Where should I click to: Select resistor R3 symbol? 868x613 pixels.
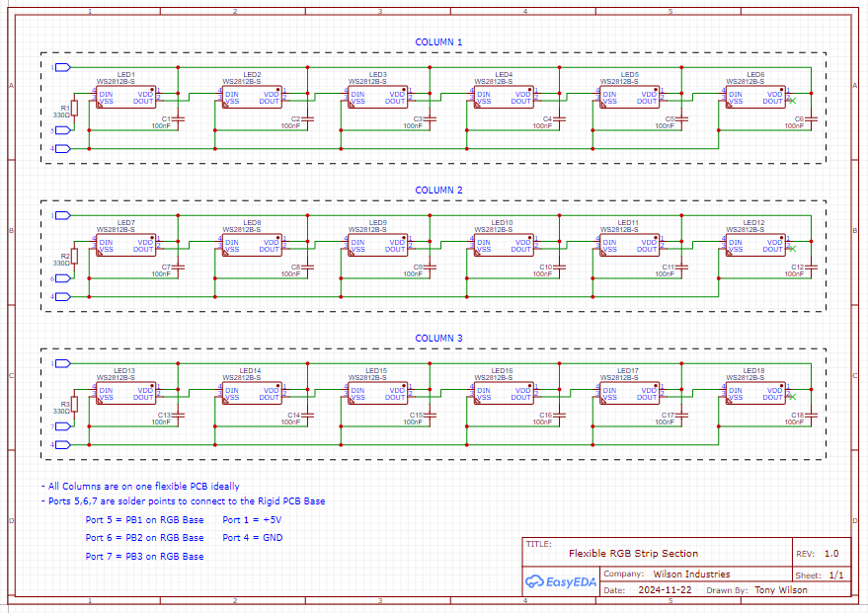point(74,404)
